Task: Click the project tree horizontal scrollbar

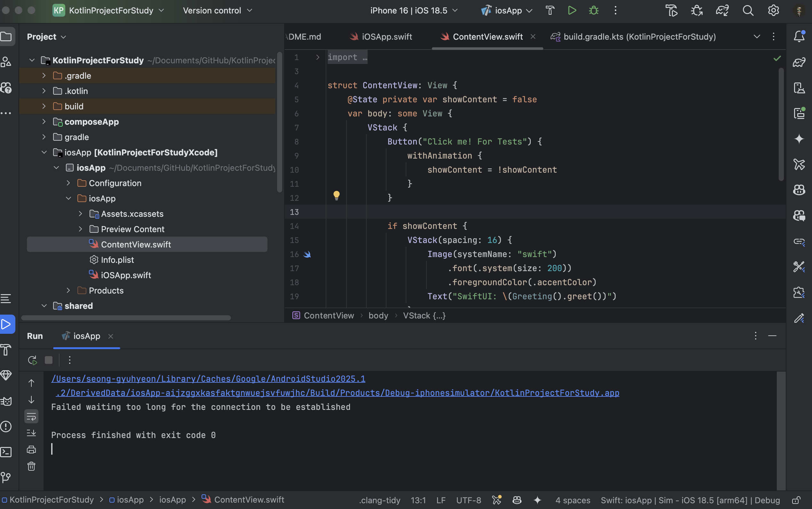Action: tap(126, 318)
